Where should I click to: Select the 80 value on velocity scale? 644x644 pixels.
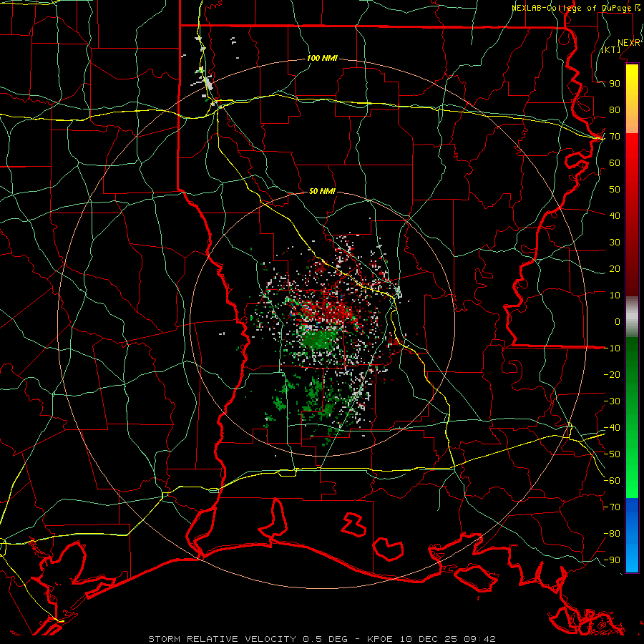click(x=615, y=109)
